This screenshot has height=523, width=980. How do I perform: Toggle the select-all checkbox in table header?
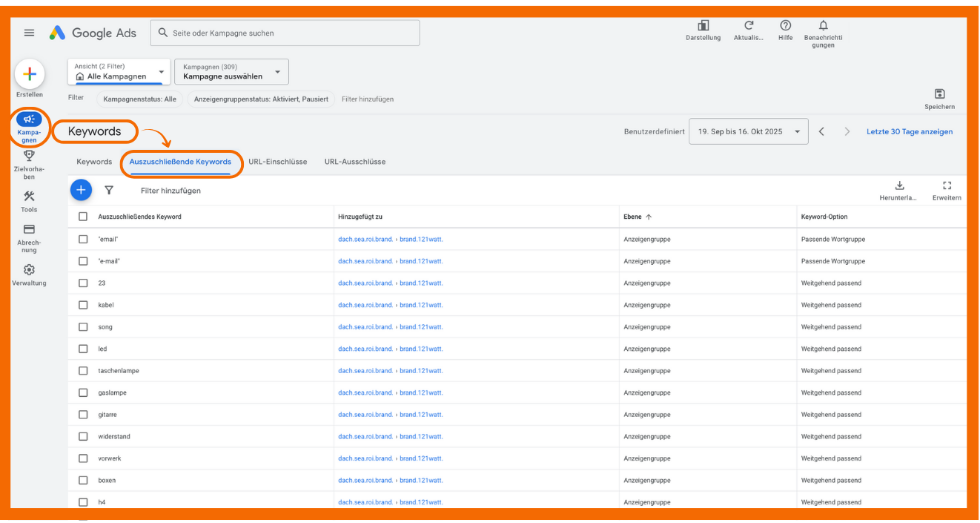pyautogui.click(x=83, y=217)
